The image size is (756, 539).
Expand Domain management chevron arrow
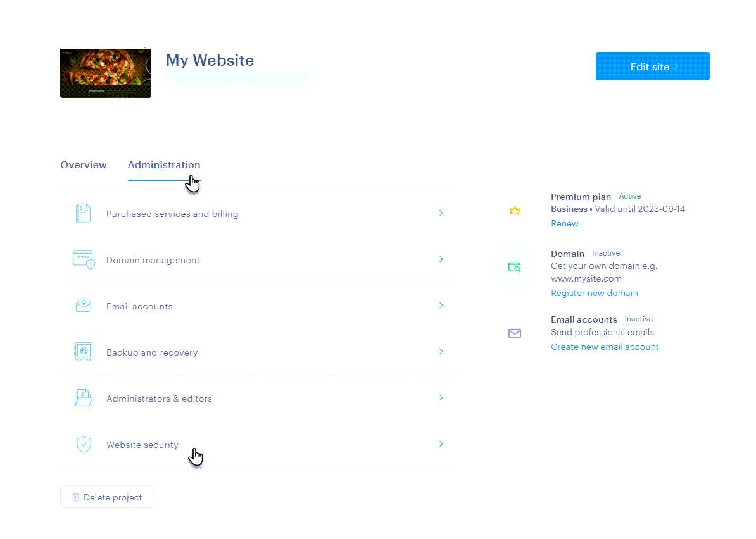441,259
